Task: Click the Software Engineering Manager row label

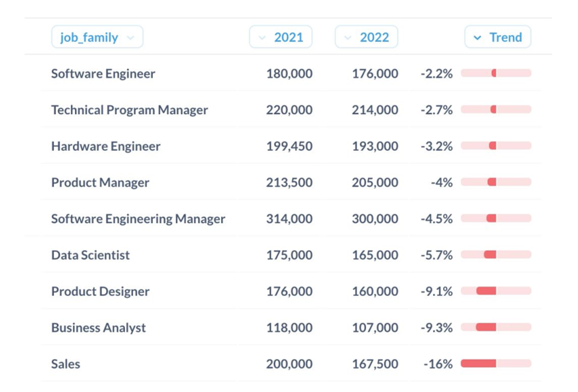Action: coord(138,219)
